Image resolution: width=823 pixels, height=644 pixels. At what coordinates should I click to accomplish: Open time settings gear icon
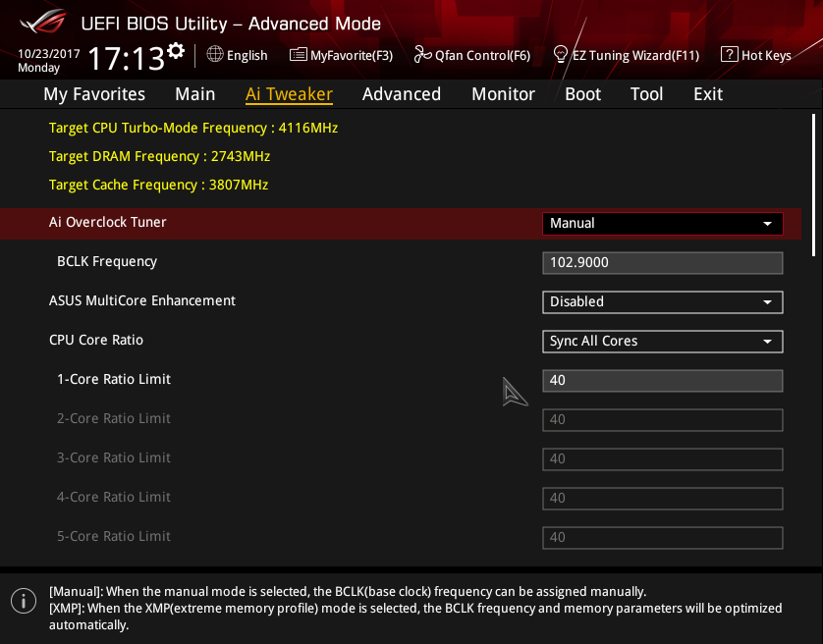click(x=176, y=51)
